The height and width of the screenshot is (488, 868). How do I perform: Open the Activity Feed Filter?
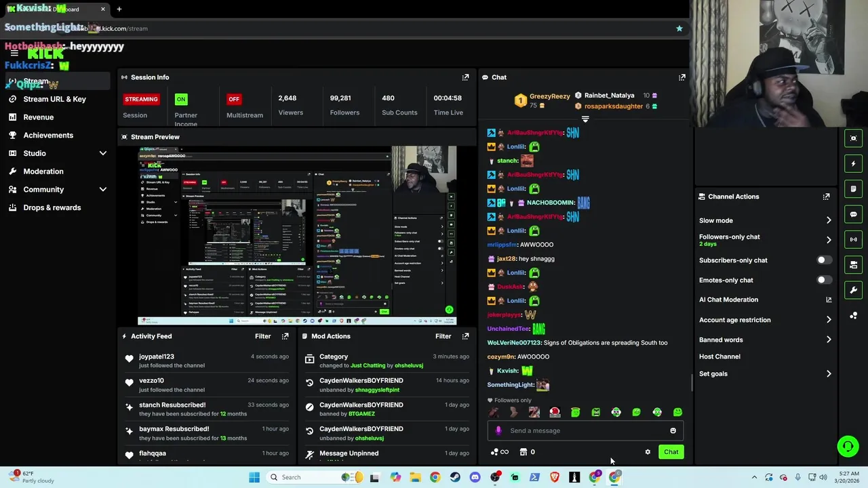pos(262,336)
